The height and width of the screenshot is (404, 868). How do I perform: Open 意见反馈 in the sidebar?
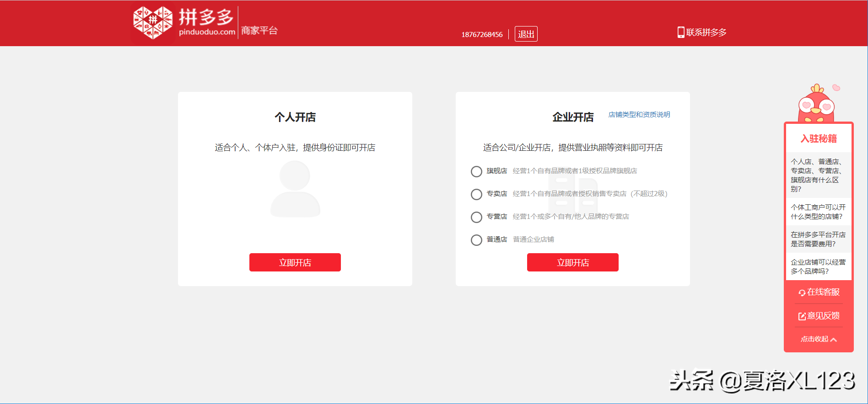point(819,316)
